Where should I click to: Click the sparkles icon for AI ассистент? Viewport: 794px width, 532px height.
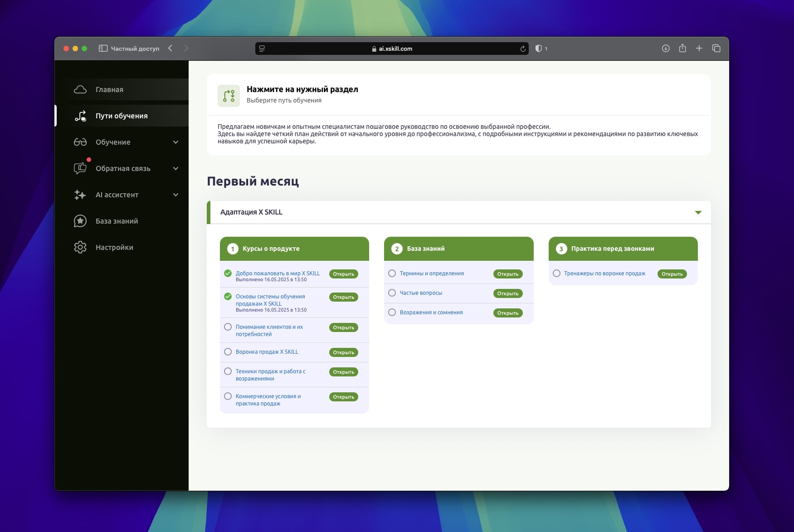(80, 195)
